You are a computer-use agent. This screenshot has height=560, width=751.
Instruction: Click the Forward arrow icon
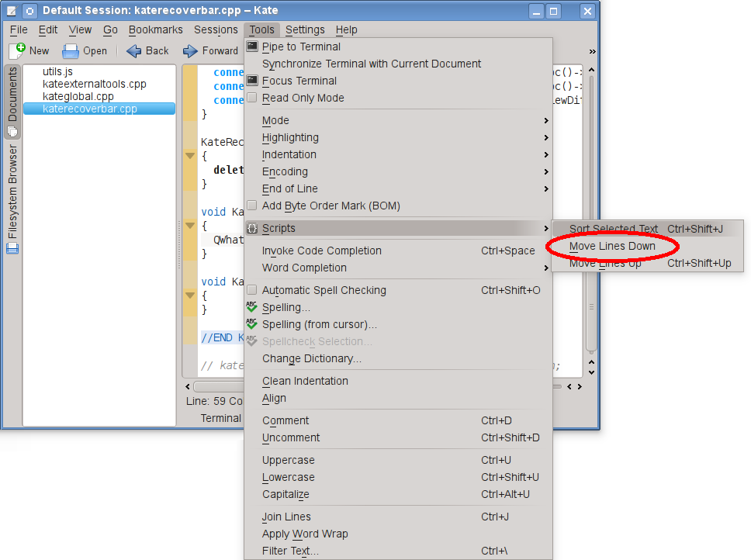(x=190, y=50)
